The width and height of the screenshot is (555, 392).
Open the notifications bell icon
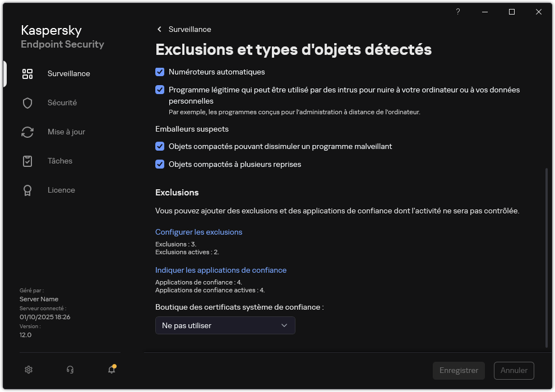[x=111, y=370]
